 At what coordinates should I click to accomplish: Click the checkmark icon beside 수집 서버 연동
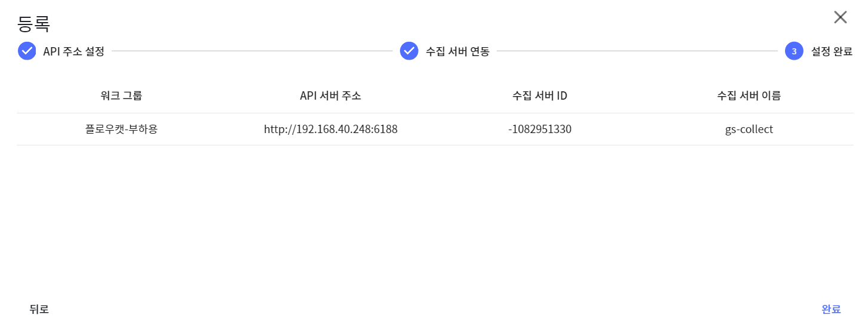click(409, 51)
